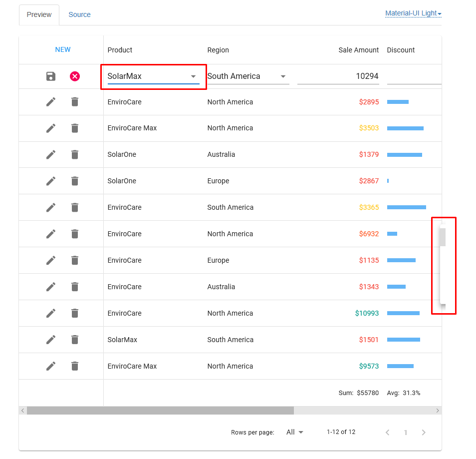Select the Preview tab
The image size is (476, 459).
[x=39, y=14]
